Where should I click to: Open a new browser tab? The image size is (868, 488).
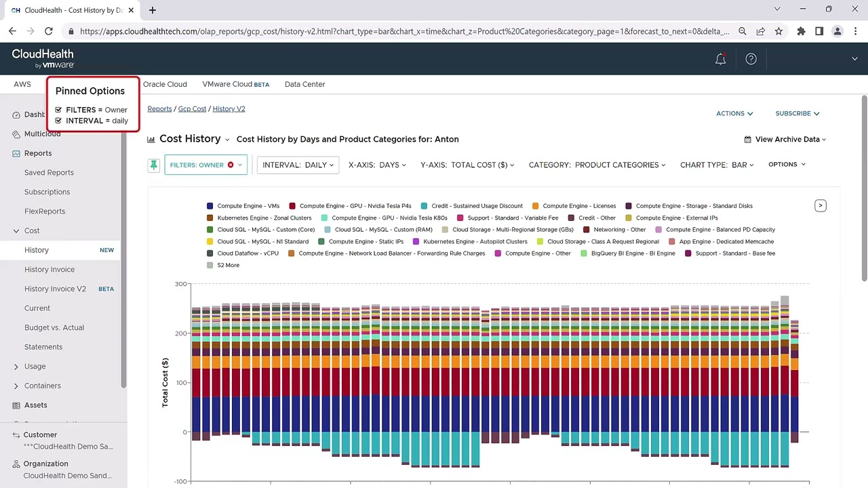click(x=153, y=10)
